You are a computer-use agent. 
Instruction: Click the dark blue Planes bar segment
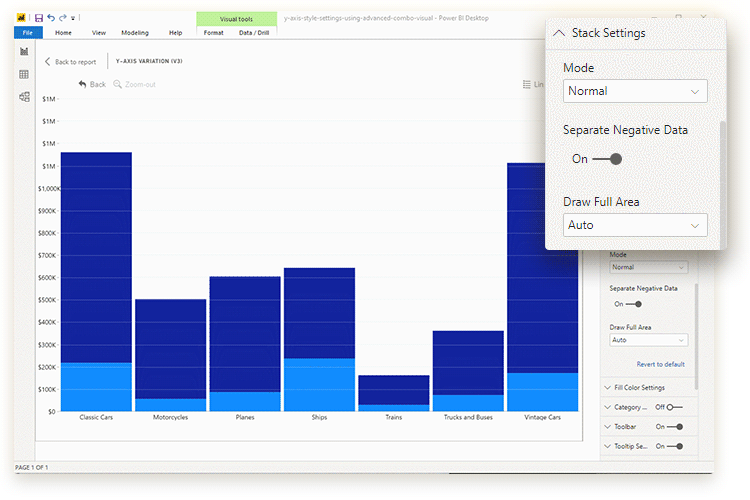[245, 334]
